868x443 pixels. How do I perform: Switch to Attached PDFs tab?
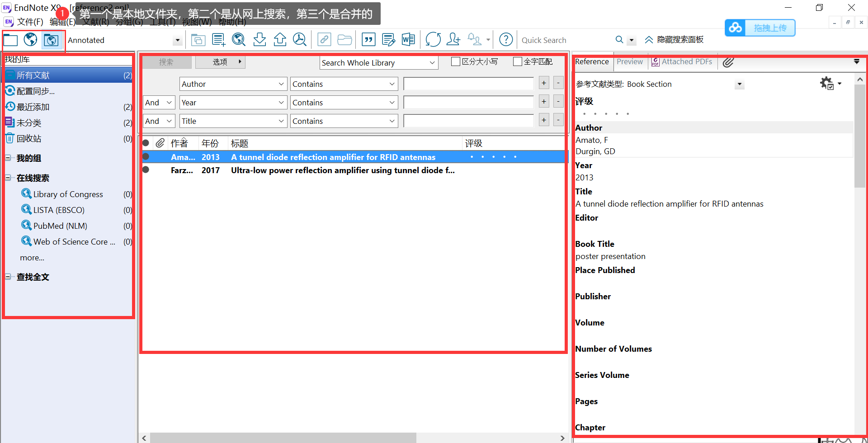pos(682,62)
